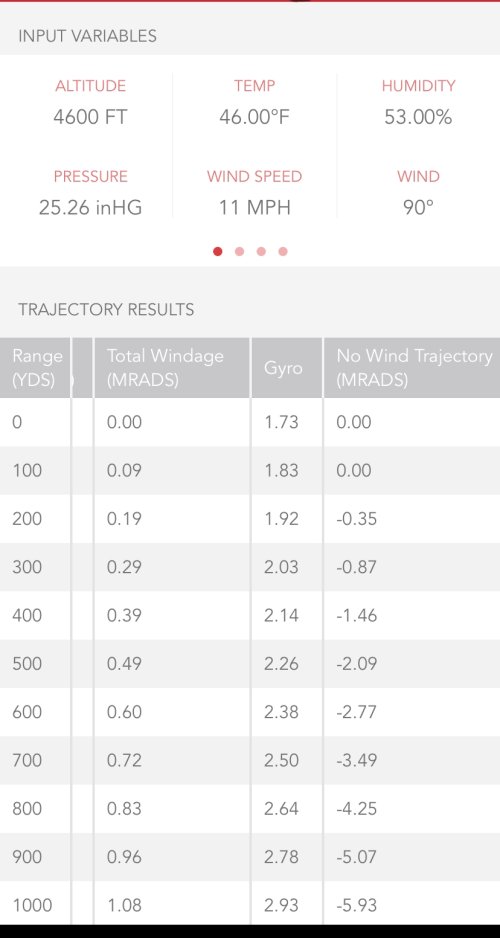
Task: Tap the Temp 46.00°F value
Action: tap(254, 117)
